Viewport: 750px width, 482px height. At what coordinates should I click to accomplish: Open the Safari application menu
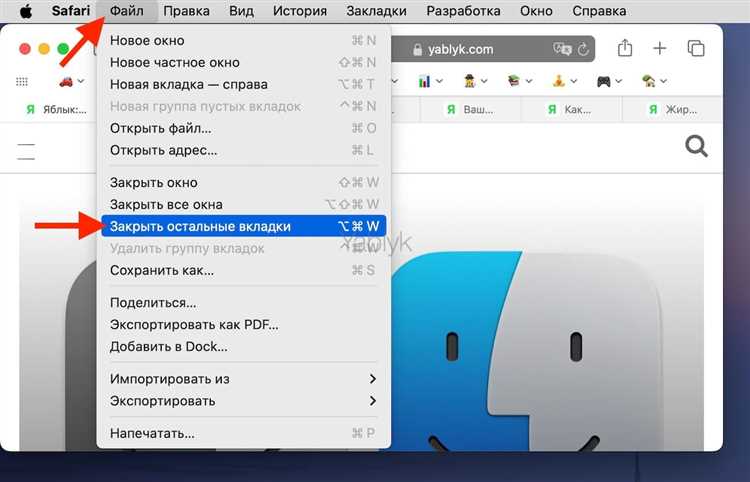(70, 11)
